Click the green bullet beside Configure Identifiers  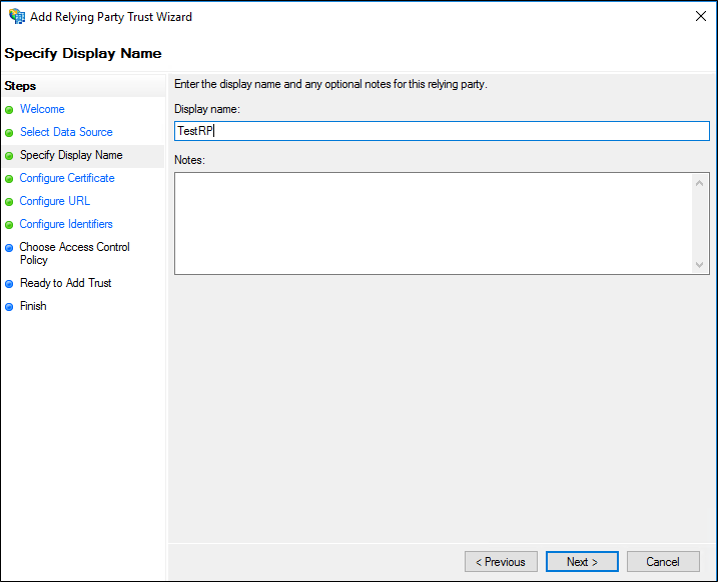tap(9, 225)
